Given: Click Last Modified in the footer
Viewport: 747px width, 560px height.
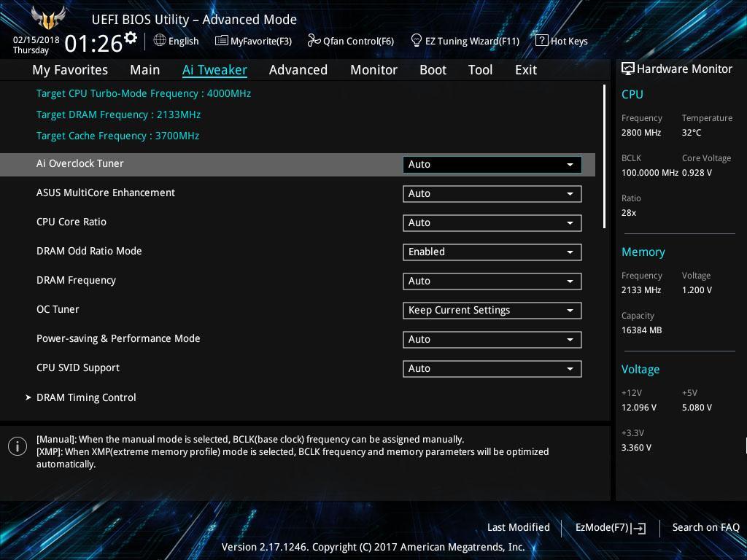Looking at the screenshot, I should point(519,527).
